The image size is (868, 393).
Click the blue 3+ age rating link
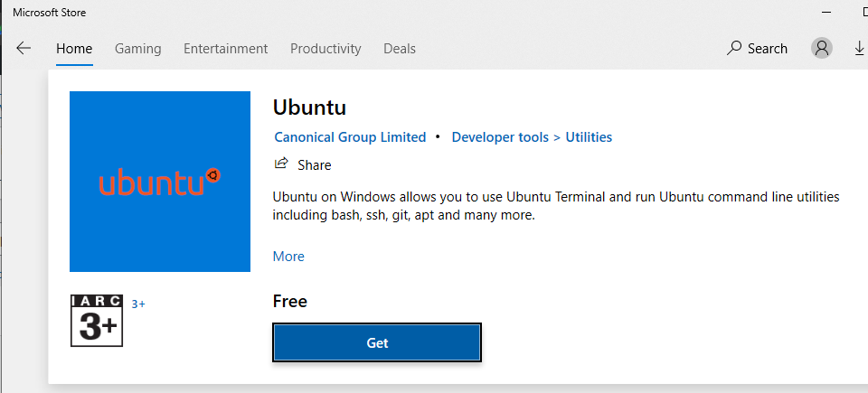tap(138, 304)
